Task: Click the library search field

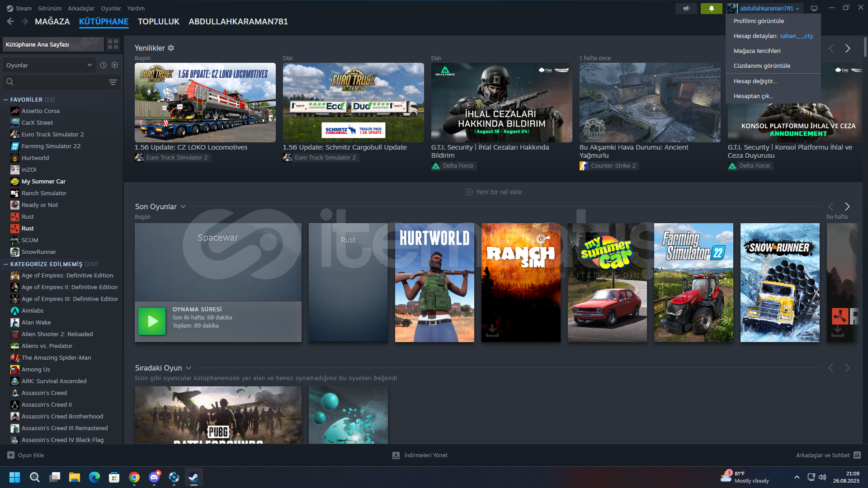Action: [x=54, y=82]
